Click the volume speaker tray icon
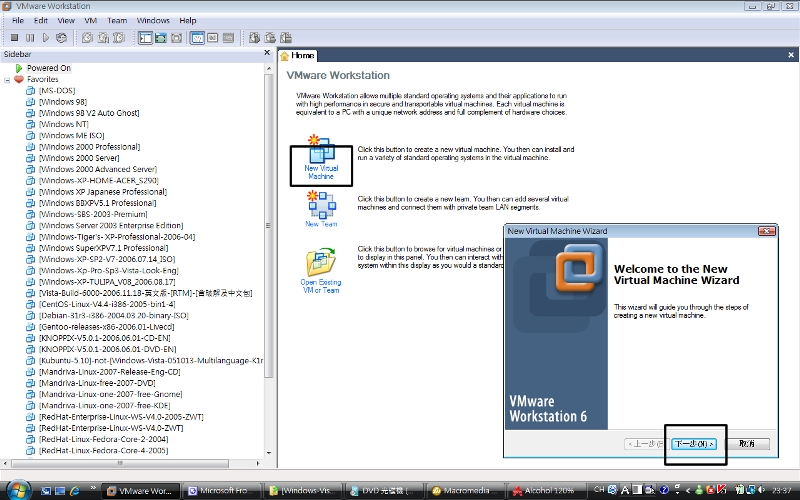 pyautogui.click(x=761, y=490)
